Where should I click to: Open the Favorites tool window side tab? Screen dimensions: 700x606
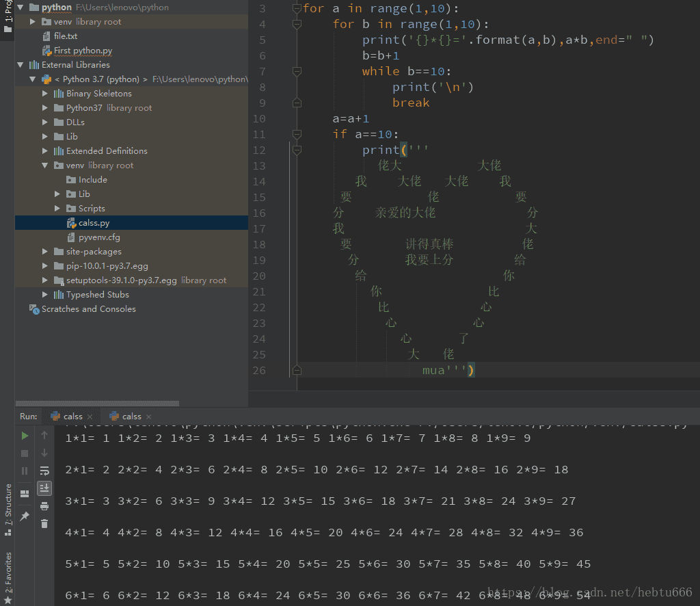pyautogui.click(x=8, y=578)
